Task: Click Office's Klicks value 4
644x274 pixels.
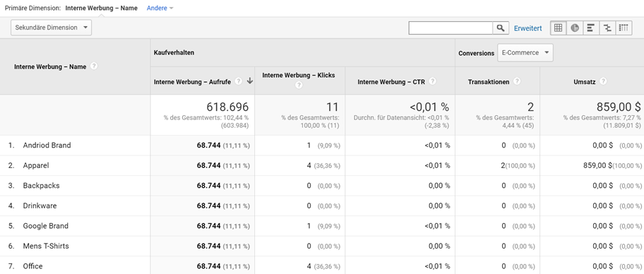Action: [309, 266]
